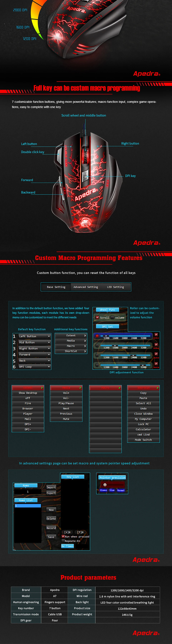Image resolution: width=172 pixels, height=644 pixels.
Task: Toggle Active checkbox on the 3200 DPI row
Action: point(156,364)
